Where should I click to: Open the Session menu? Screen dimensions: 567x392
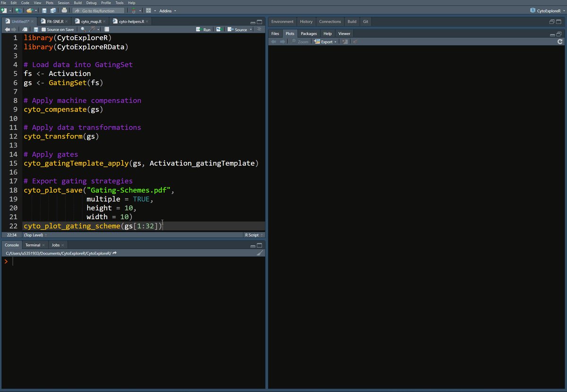[63, 3]
